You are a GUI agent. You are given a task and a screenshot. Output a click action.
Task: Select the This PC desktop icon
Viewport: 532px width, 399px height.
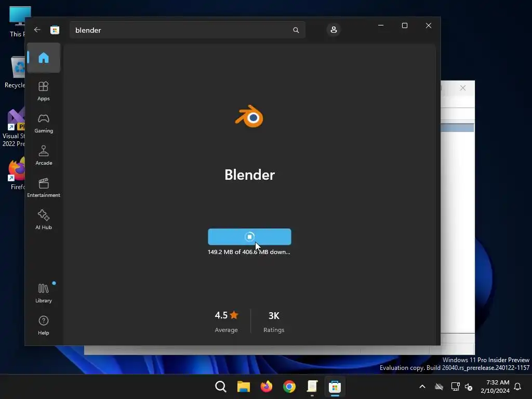(x=16, y=22)
